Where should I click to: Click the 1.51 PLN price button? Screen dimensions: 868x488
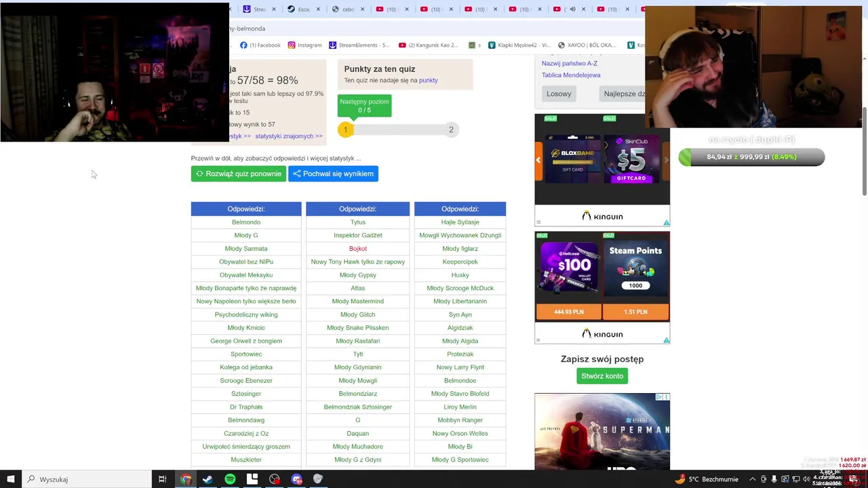point(635,312)
